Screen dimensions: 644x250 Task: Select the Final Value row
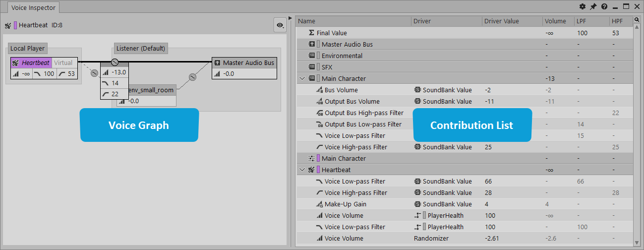tap(332, 33)
